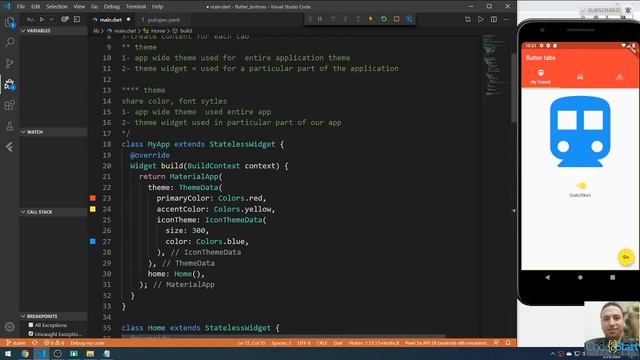Open the Explorer view in activity bar

pyautogui.click(x=9, y=22)
